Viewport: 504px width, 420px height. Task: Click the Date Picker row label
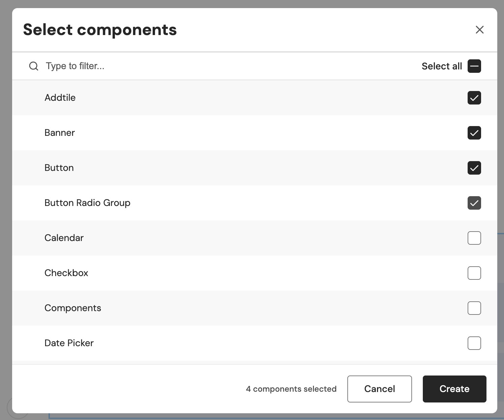[69, 343]
